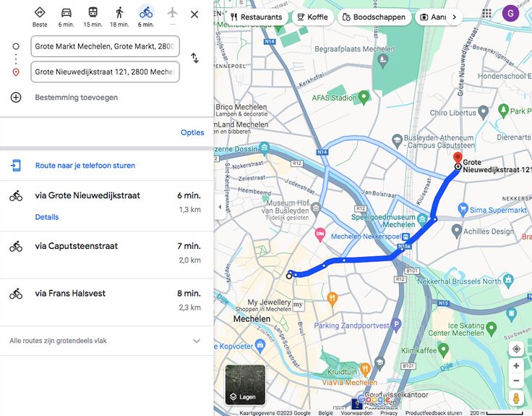This screenshot has width=532, height=416.
Task: Open Opties for route settings
Action: 192,132
